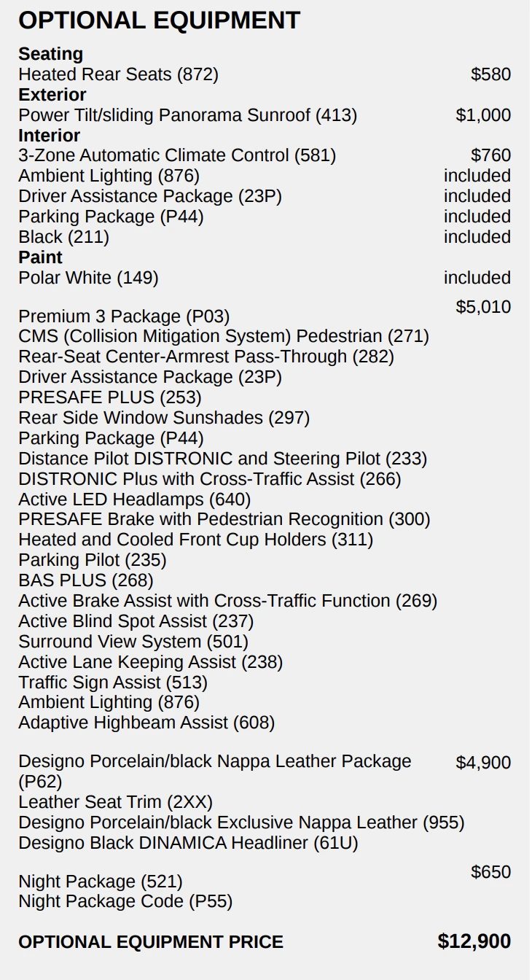Select Heated and Cooled Front Cup Holders
532x980 pixels.
195,540
